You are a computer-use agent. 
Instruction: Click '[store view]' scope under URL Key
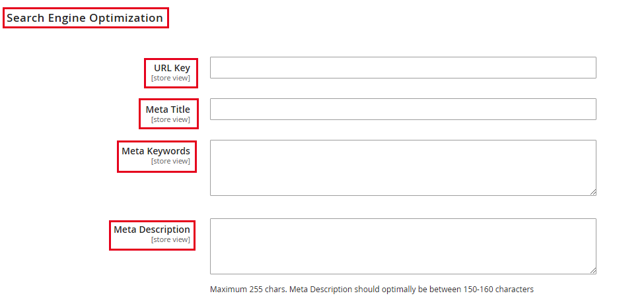point(170,78)
